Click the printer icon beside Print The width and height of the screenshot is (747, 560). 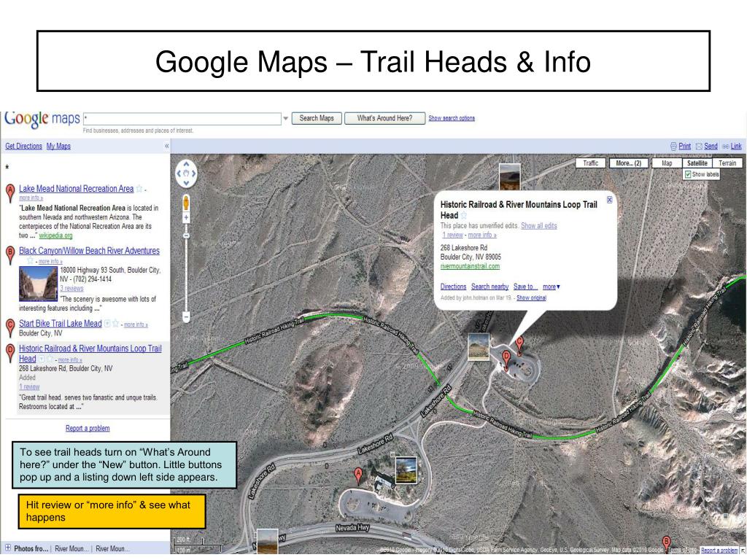pos(673,146)
